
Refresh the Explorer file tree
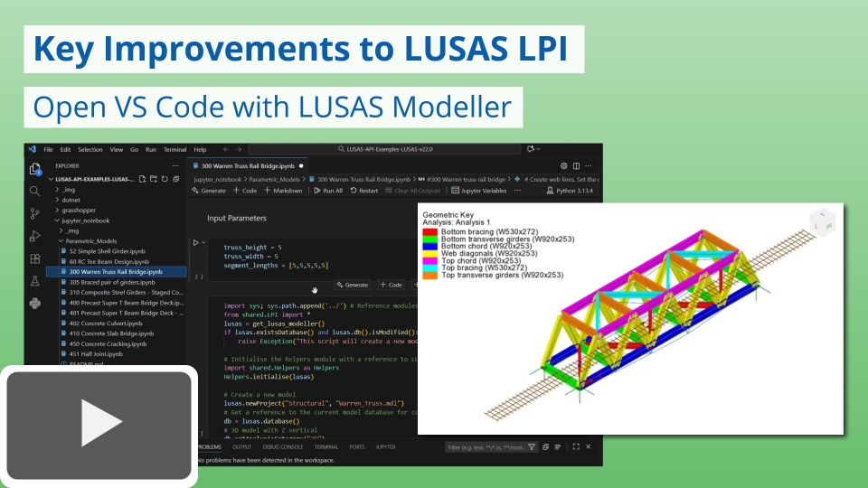tap(165, 179)
